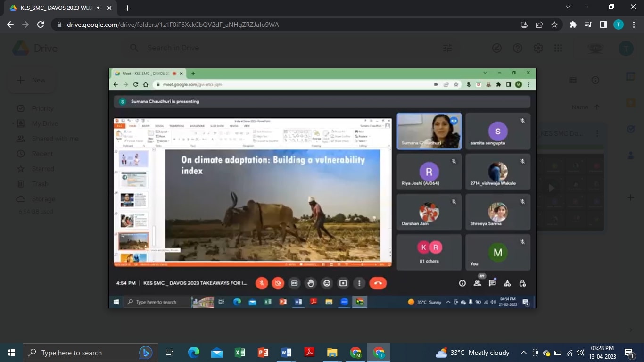644x362 pixels.
Task: Open Starred in Drive sidebar
Action: [x=43, y=169]
